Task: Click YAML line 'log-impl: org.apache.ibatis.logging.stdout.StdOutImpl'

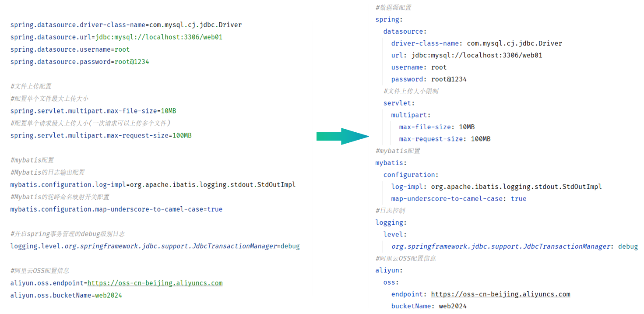Action: click(x=496, y=187)
